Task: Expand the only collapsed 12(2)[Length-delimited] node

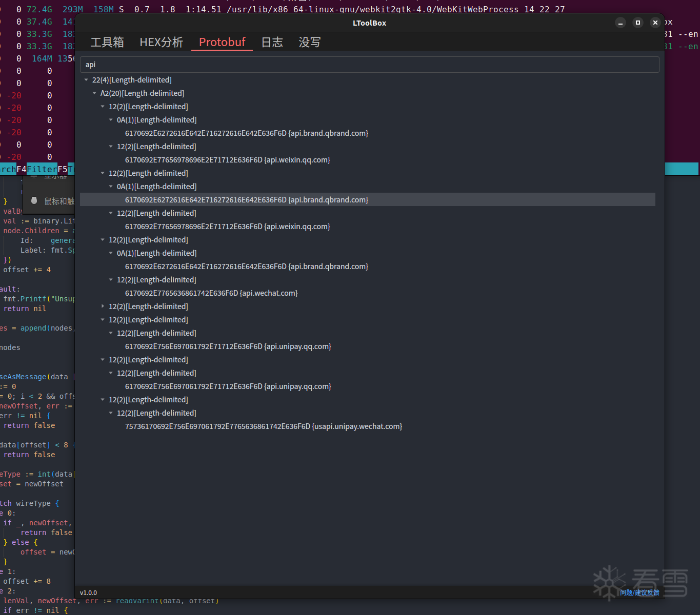Action: [103, 306]
